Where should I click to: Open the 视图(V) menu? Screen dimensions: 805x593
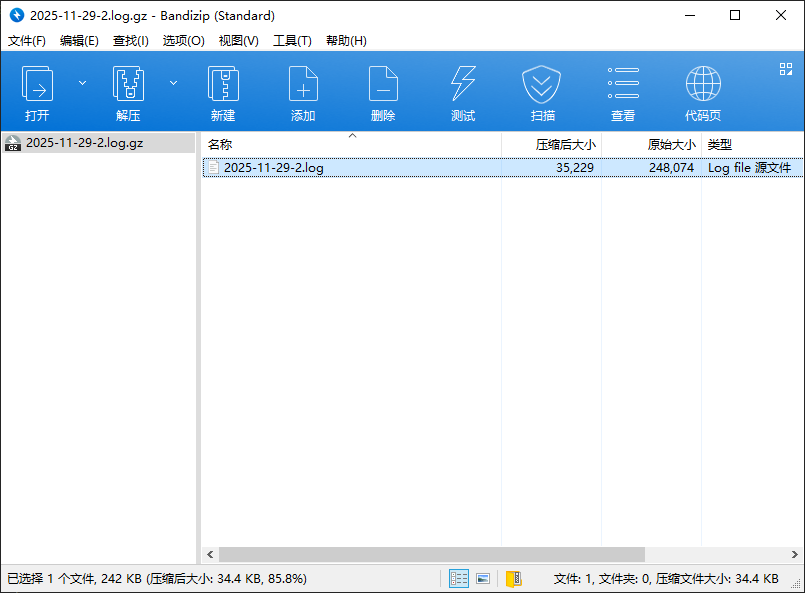point(239,41)
